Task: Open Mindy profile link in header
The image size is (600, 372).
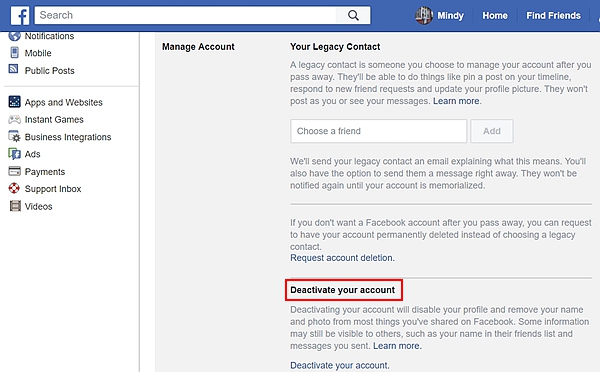Action: 450,16
